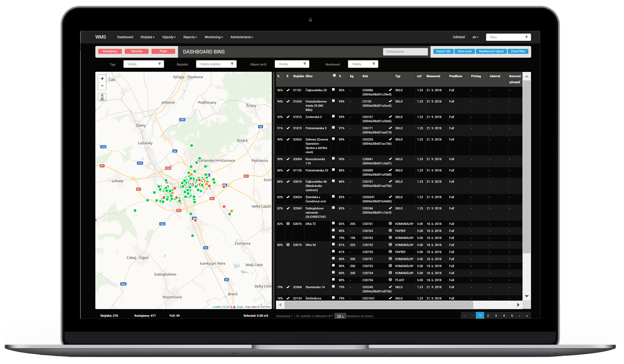Go to page 3 of results
This screenshot has width=624, height=364.
(x=496, y=316)
